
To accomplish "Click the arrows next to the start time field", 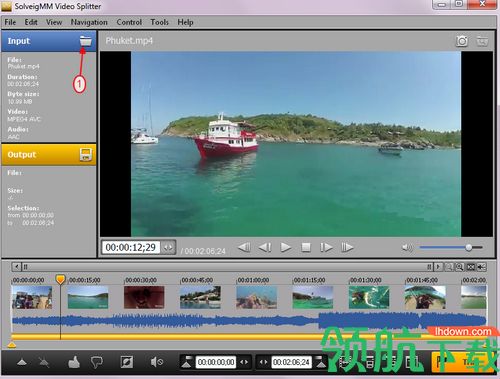I will 244,362.
